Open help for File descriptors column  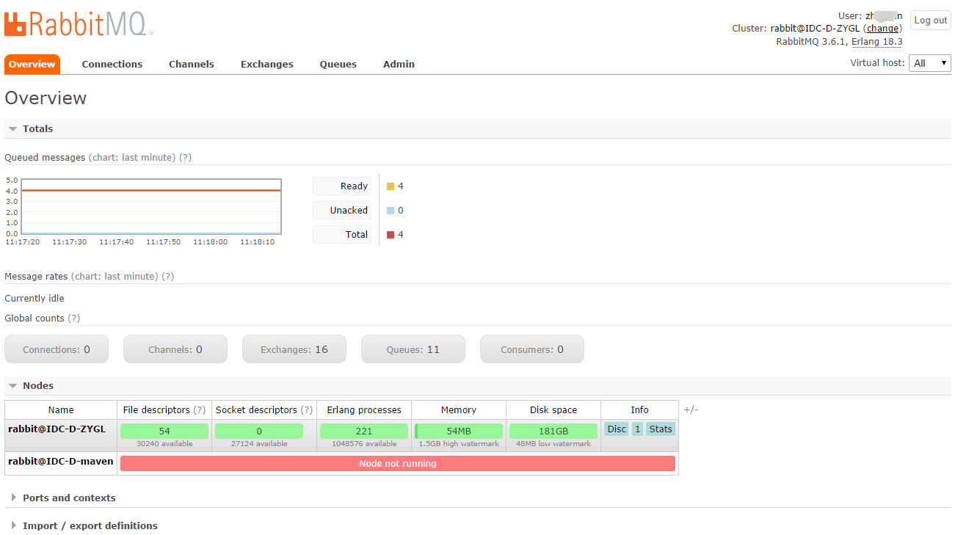point(200,410)
